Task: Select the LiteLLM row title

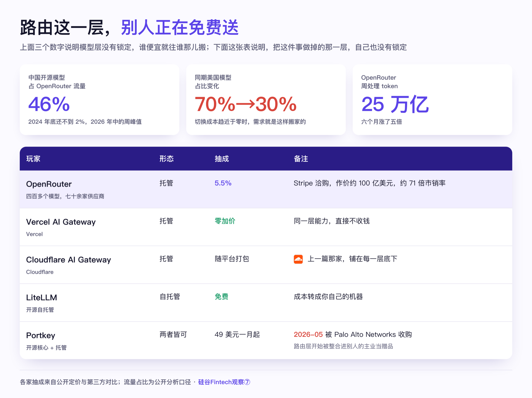Action: pos(42,298)
